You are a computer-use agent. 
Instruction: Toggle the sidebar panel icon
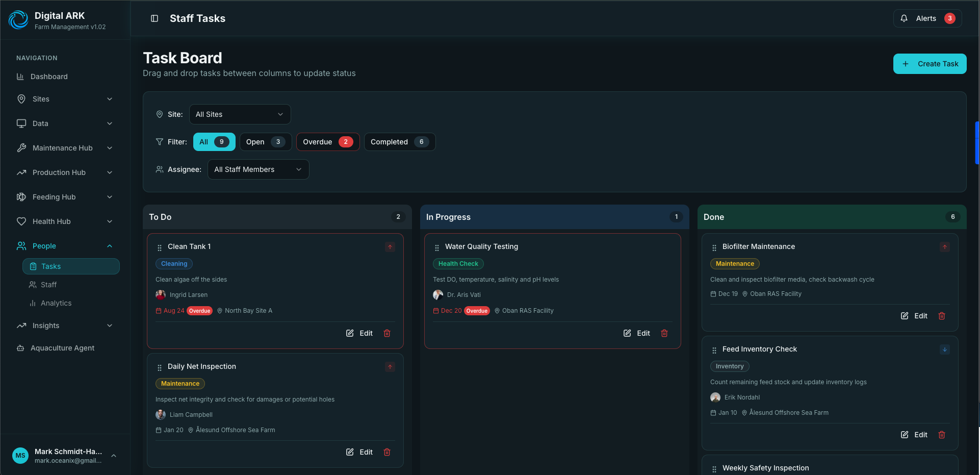pyautogui.click(x=154, y=18)
